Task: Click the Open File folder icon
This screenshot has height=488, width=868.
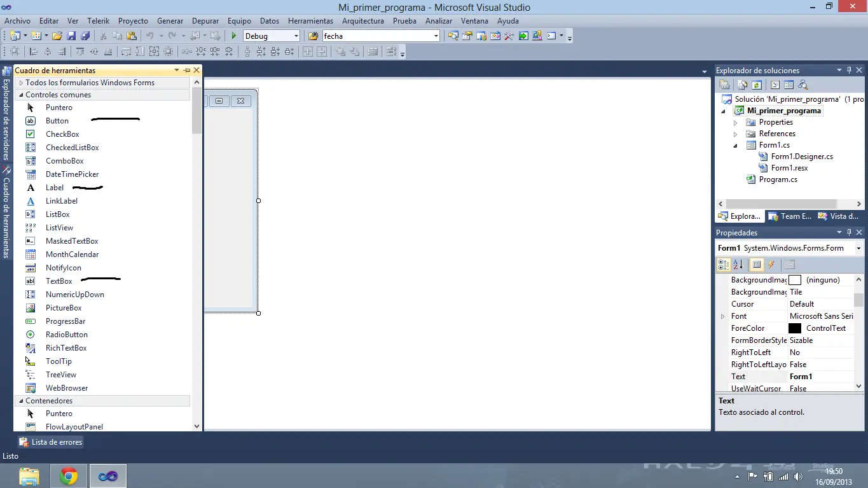Action: (x=57, y=36)
